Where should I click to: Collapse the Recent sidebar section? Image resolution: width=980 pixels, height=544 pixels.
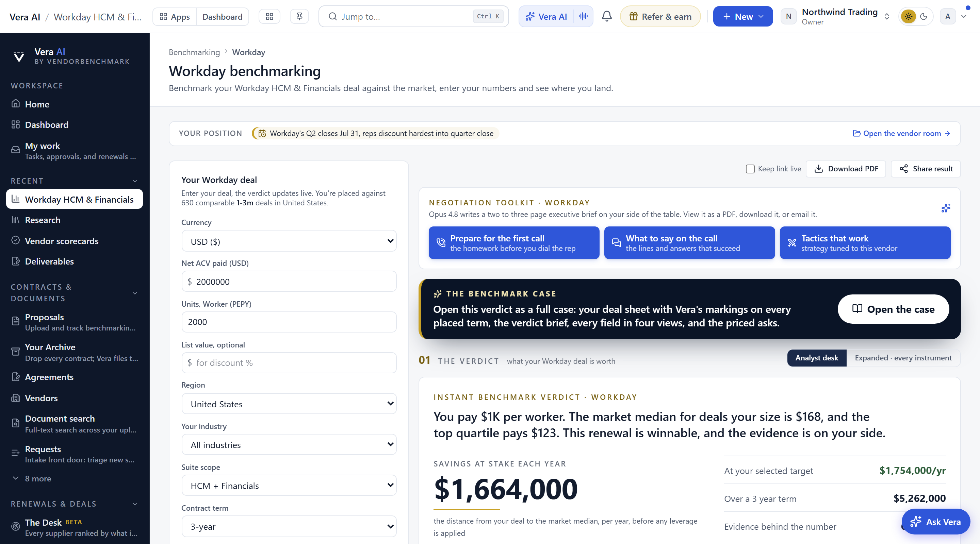[x=135, y=181]
